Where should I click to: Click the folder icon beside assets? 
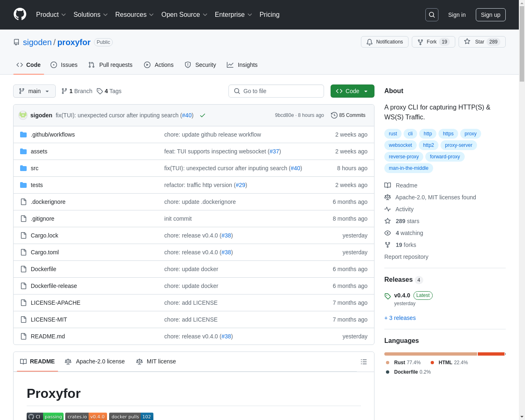(23, 151)
